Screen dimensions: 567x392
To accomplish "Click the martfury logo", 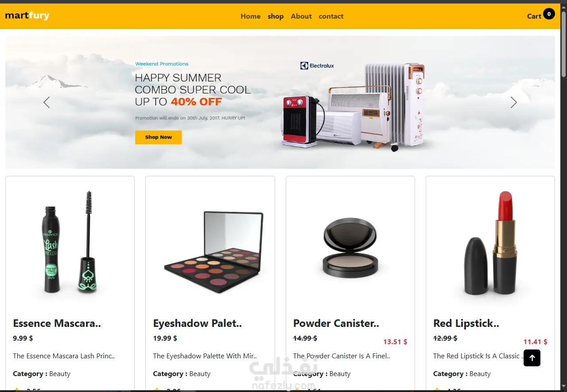I will pyautogui.click(x=27, y=16).
